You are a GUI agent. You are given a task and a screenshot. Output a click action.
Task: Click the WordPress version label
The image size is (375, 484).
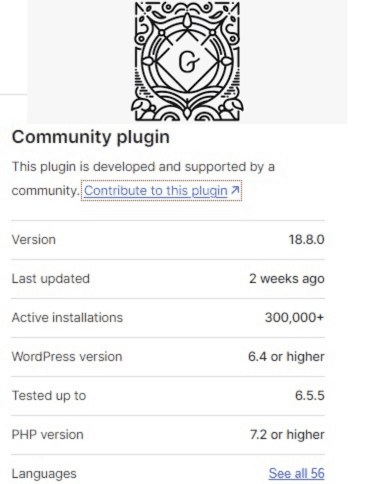tap(67, 357)
